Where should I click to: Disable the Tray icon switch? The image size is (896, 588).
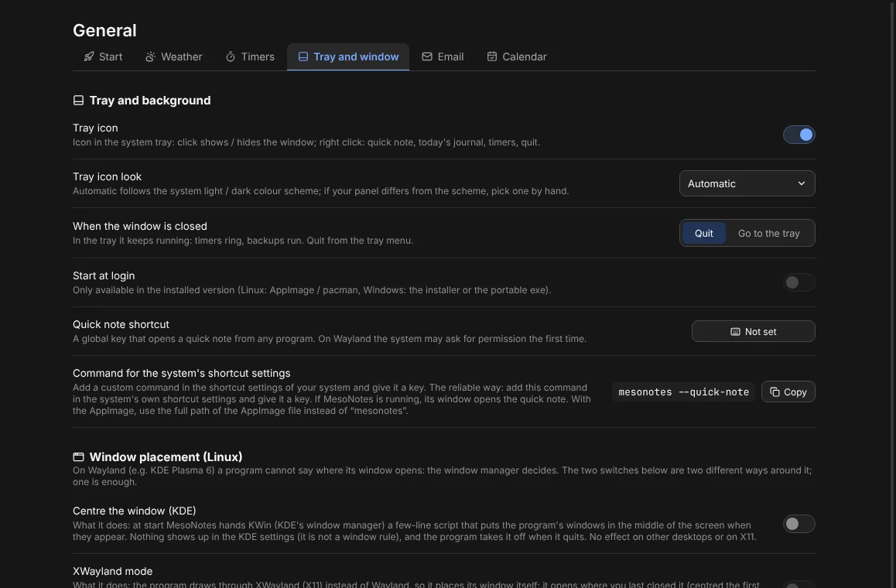click(x=799, y=135)
